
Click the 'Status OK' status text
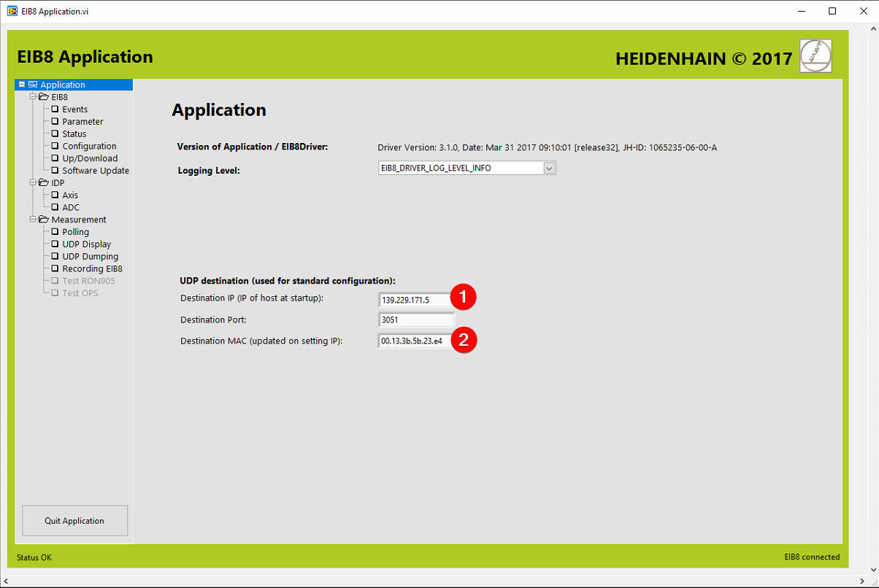pyautogui.click(x=34, y=557)
